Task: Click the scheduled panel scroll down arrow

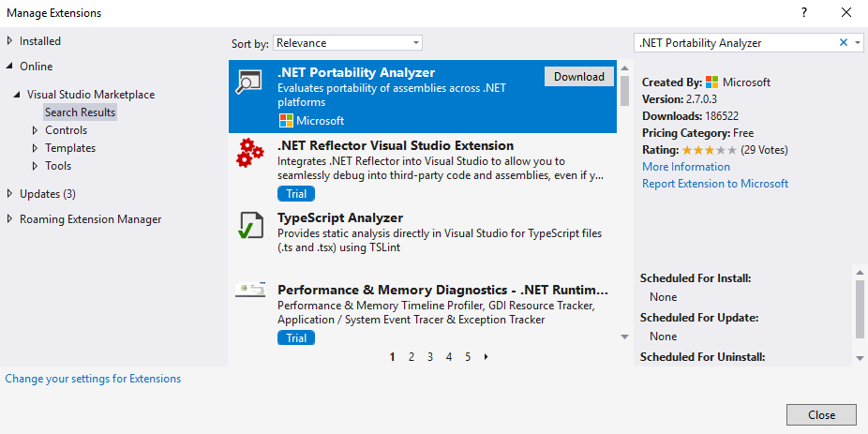Action: [860, 359]
